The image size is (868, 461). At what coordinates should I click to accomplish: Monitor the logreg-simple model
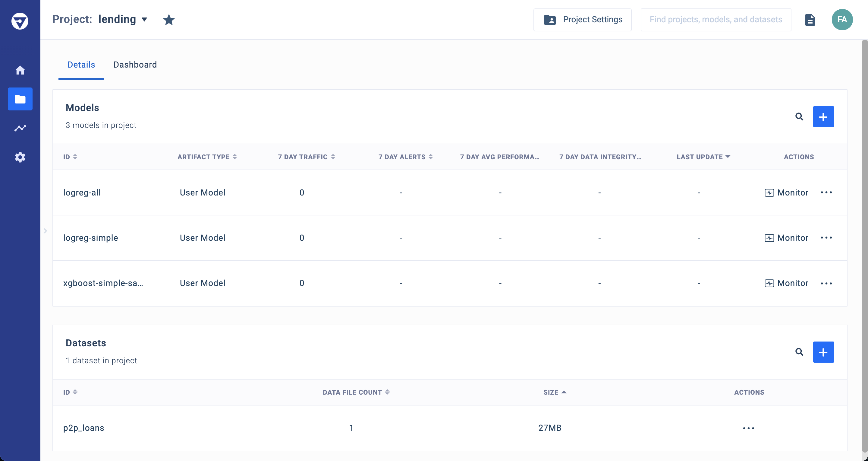click(786, 238)
